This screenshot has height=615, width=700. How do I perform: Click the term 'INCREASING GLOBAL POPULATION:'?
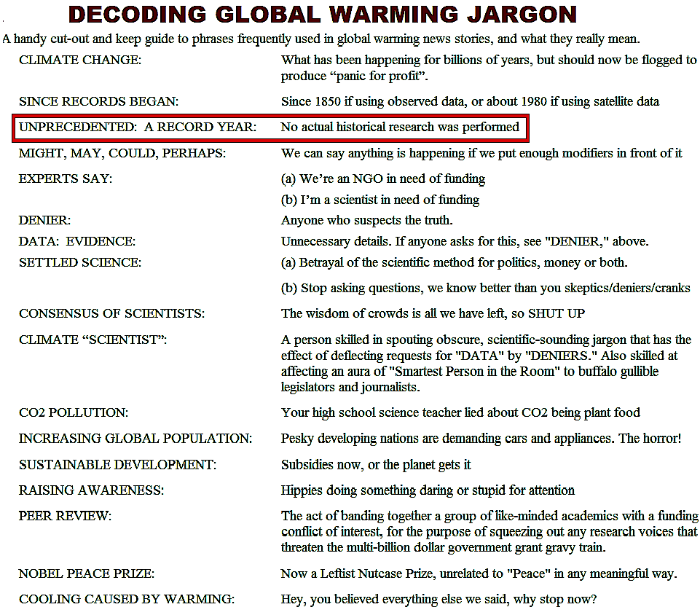135,439
